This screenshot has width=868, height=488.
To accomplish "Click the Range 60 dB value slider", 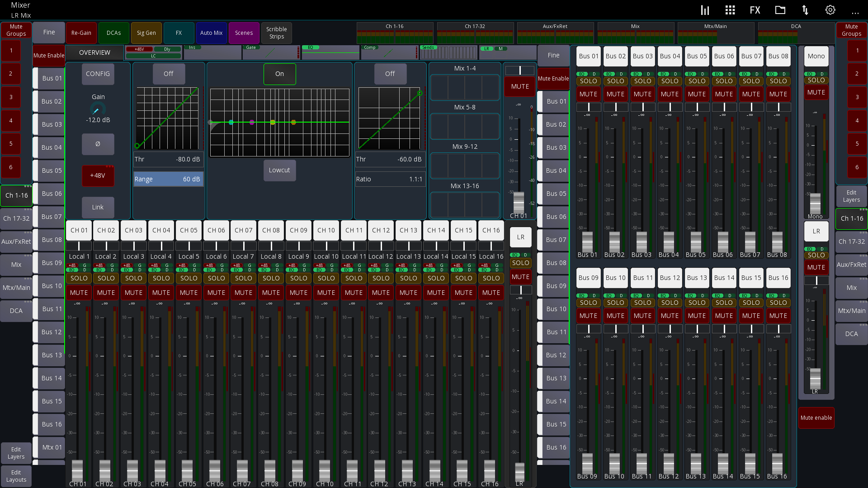I will coord(168,179).
